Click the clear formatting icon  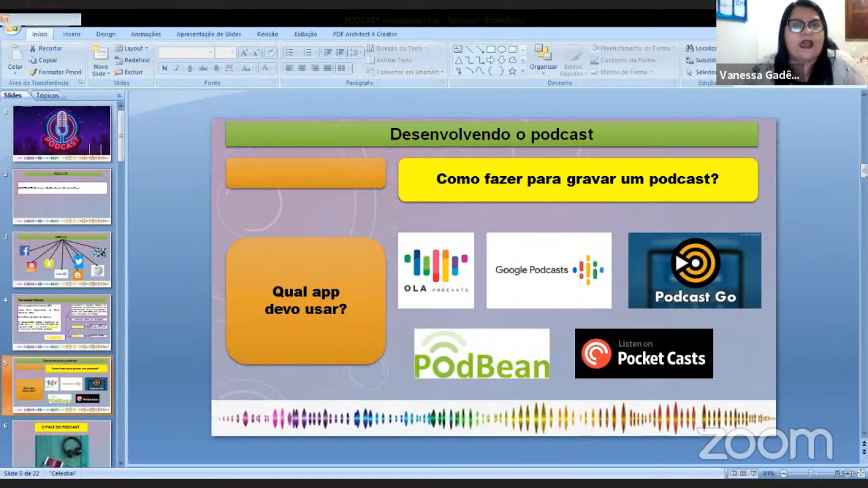[270, 53]
